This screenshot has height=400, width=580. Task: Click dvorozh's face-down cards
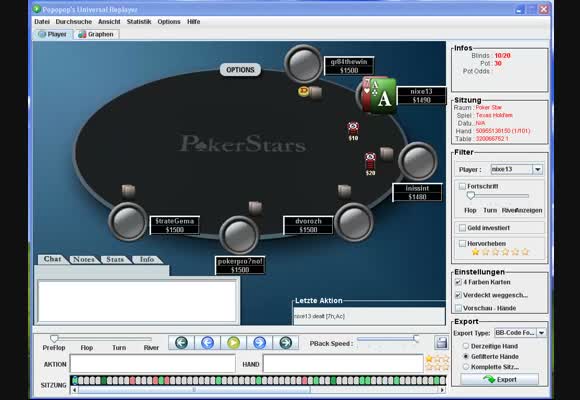point(344,192)
